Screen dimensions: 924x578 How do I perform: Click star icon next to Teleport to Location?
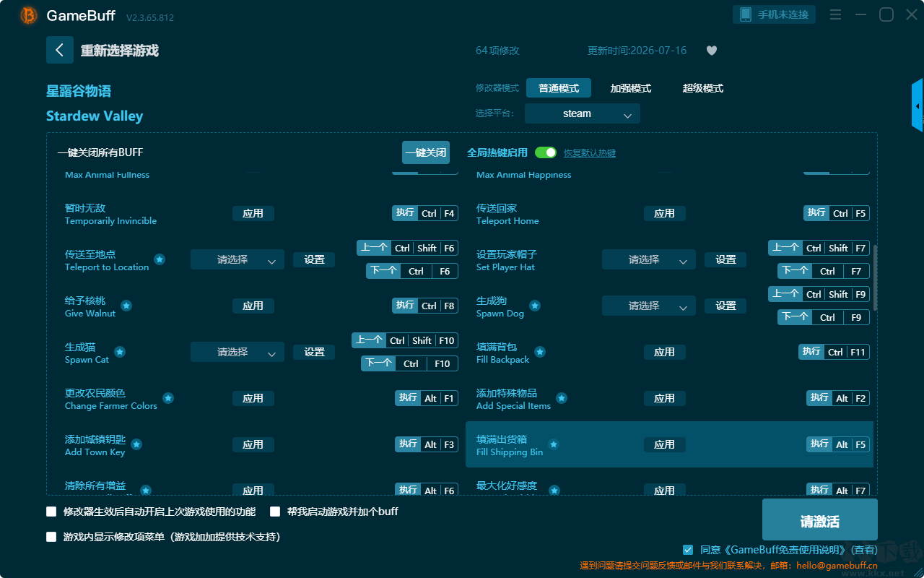[160, 259]
